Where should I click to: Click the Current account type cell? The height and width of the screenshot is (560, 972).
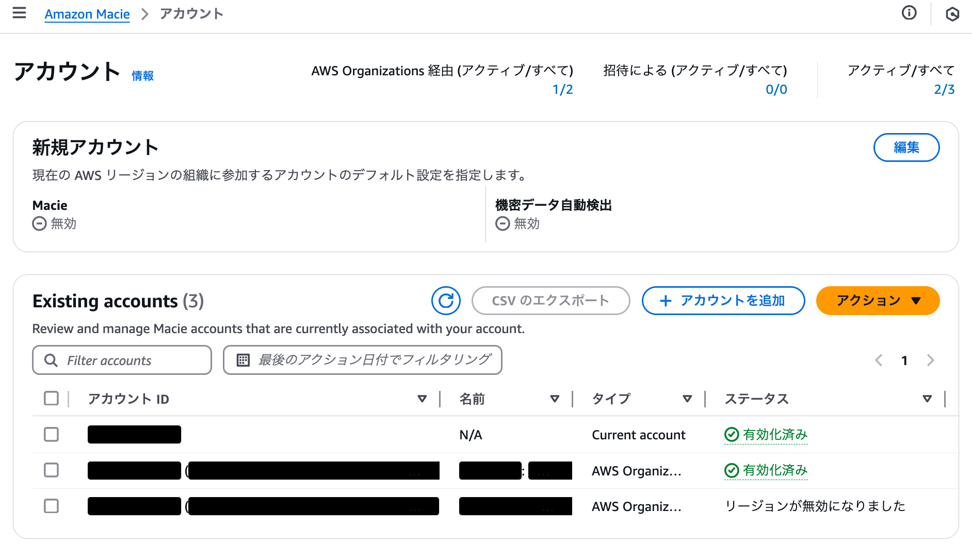[x=639, y=435]
